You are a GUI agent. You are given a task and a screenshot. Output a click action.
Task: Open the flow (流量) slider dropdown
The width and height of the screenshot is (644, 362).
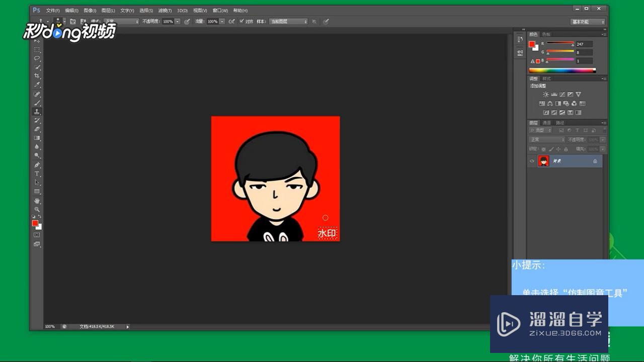click(x=223, y=22)
